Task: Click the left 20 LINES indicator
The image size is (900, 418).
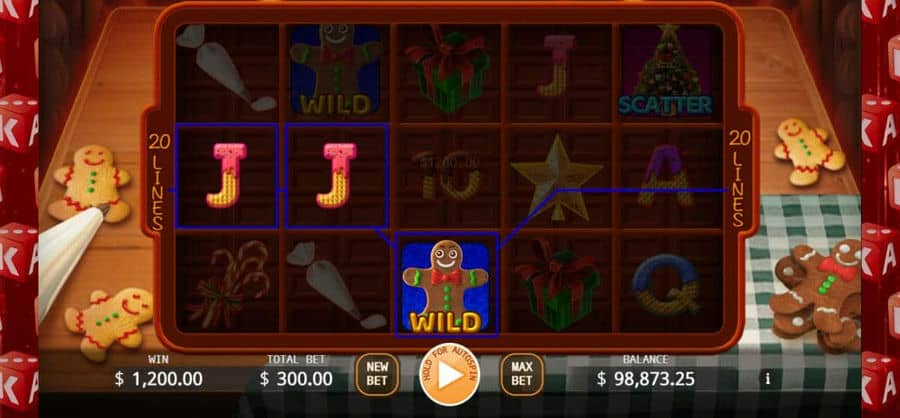Action: [x=159, y=180]
